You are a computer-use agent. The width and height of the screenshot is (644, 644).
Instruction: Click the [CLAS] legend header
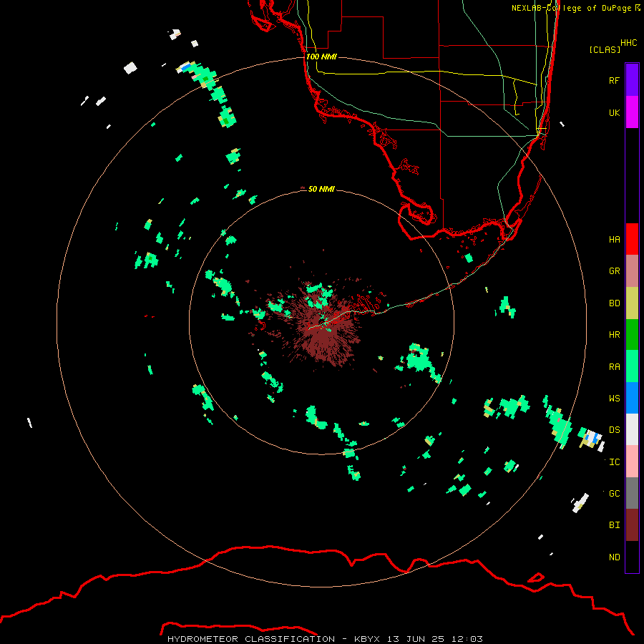605,49
